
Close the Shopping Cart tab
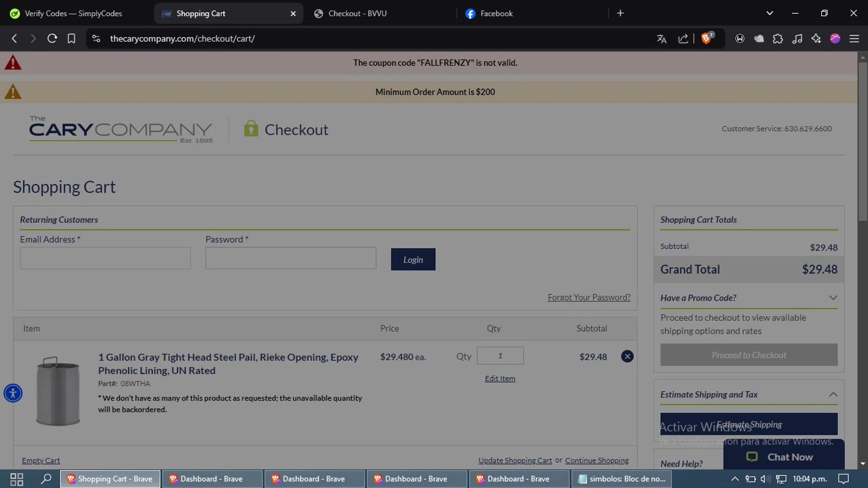pos(293,13)
